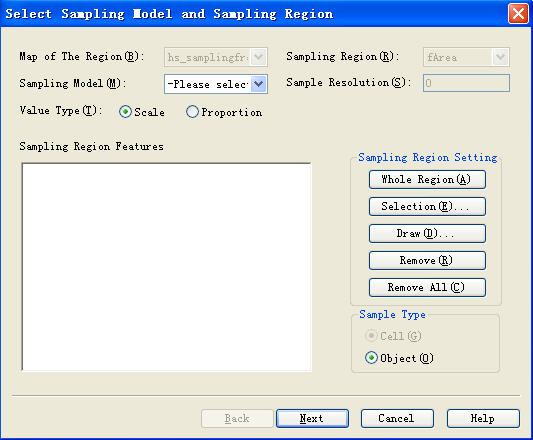Image resolution: width=533 pixels, height=440 pixels.
Task: Click the Sampling Model combo box text
Action: (208, 84)
